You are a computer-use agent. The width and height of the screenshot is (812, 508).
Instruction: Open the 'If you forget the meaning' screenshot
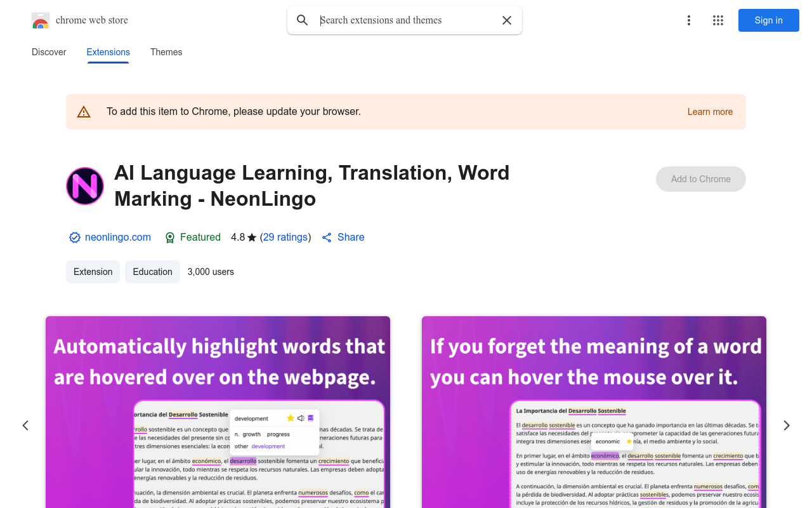point(594,412)
